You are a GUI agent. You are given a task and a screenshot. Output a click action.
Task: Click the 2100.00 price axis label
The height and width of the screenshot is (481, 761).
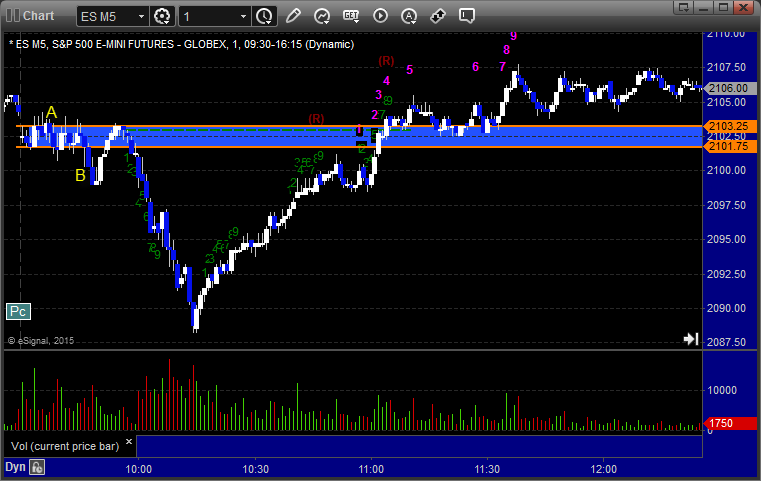[727, 170]
